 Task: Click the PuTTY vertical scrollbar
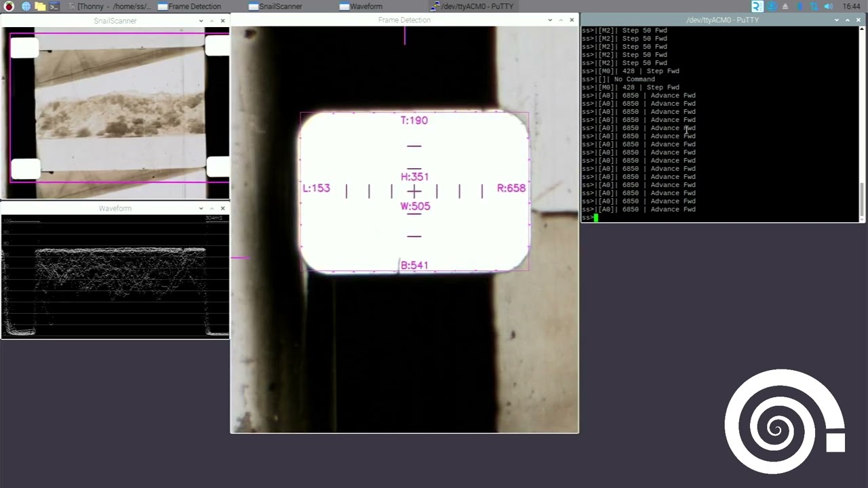click(x=862, y=124)
